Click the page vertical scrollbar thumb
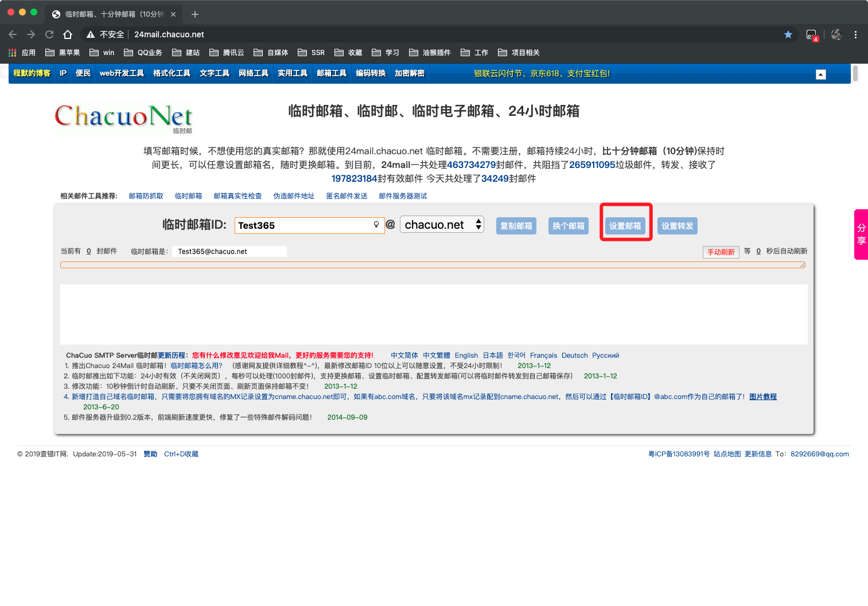The width and height of the screenshot is (868, 606). 855,73
